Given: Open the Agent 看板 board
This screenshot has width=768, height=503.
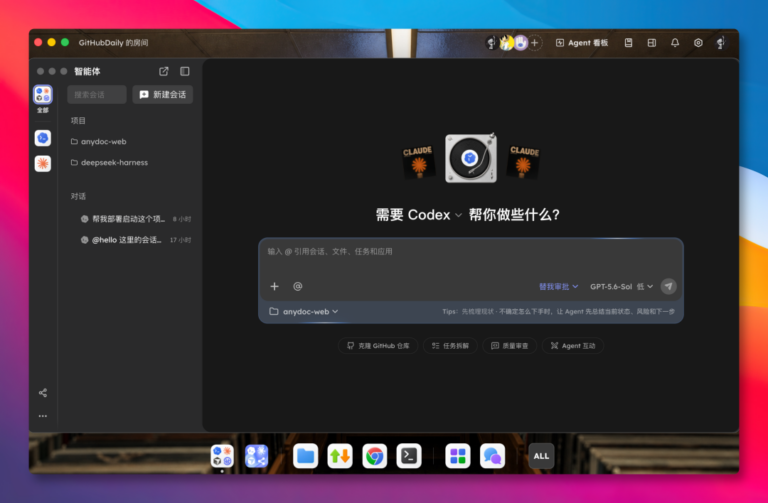Looking at the screenshot, I should point(582,43).
